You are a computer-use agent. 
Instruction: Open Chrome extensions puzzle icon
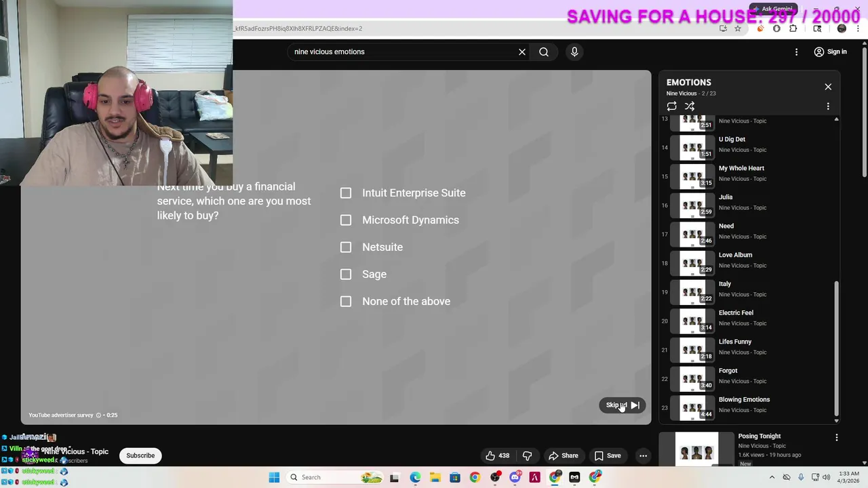point(793,28)
